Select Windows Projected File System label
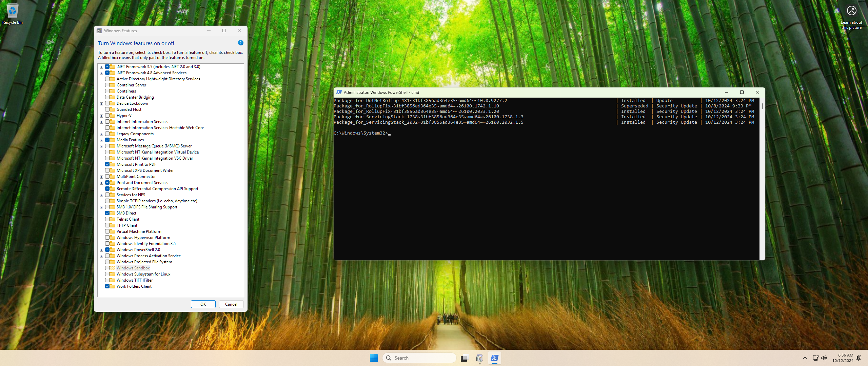 (x=144, y=262)
